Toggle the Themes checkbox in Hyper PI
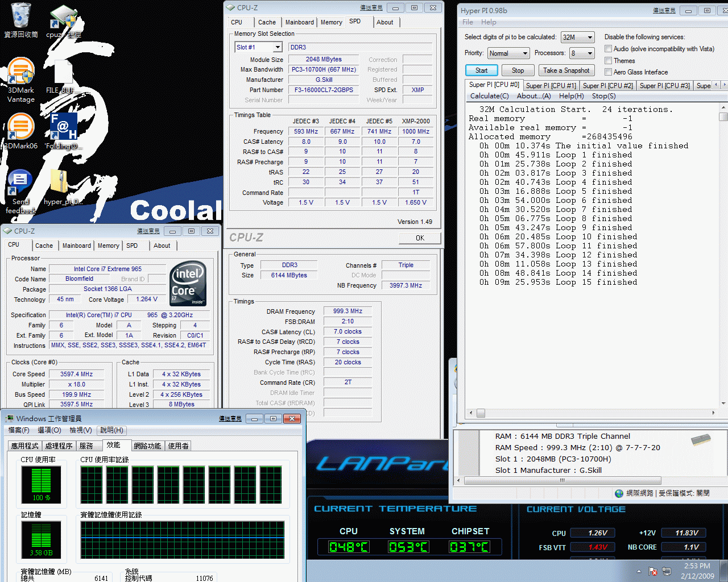Image resolution: width=728 pixels, height=582 pixels. pos(608,60)
